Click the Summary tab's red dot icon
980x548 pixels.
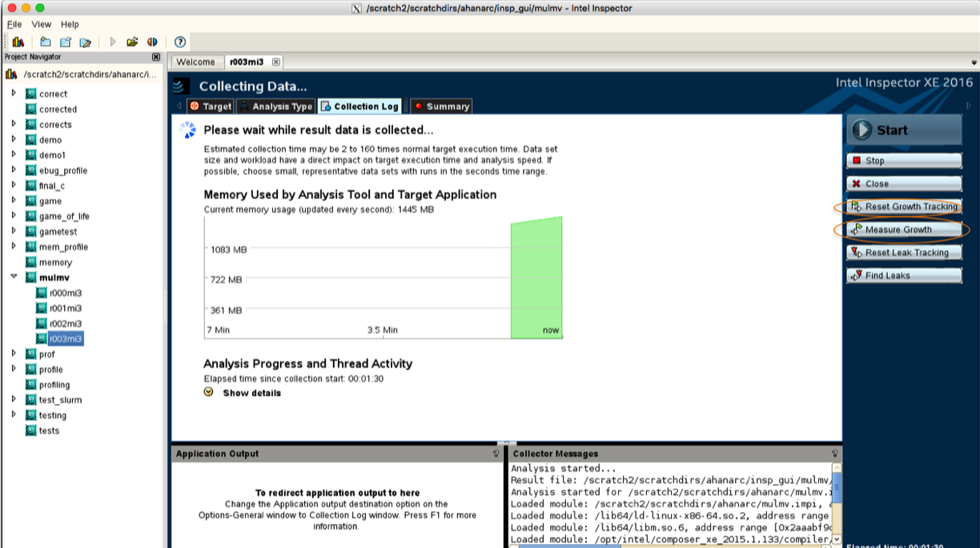pos(419,106)
